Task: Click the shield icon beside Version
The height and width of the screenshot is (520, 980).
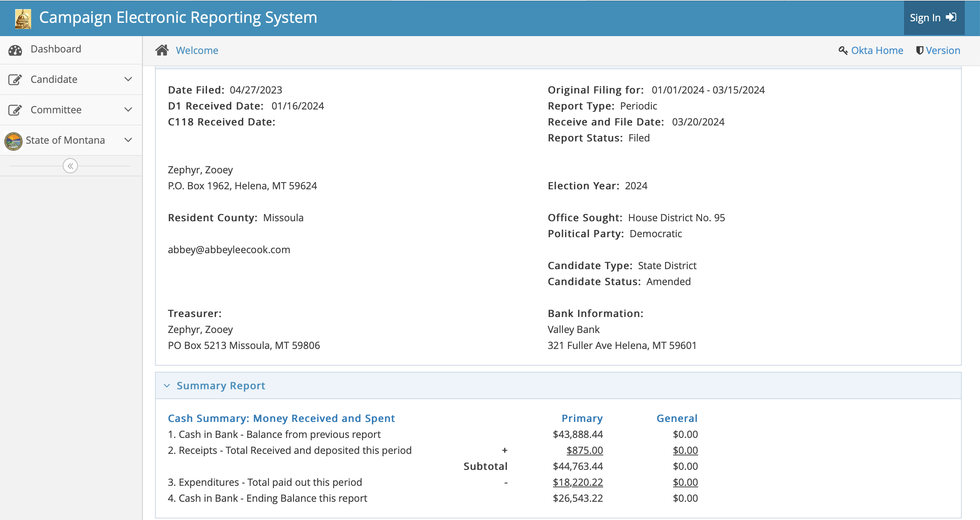Action: point(920,51)
